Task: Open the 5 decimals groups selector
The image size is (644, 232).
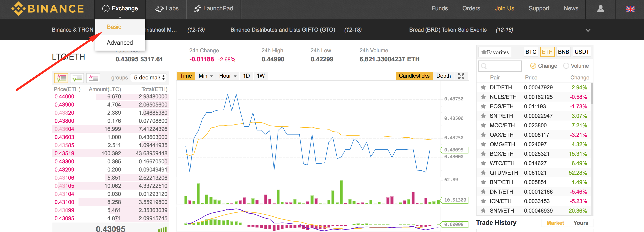Action: [x=149, y=77]
